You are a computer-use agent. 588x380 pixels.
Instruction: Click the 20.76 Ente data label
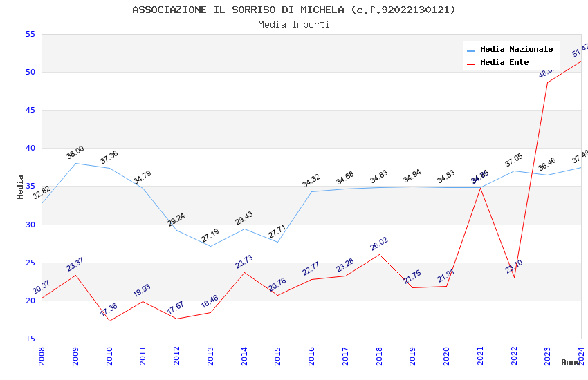[x=277, y=284]
